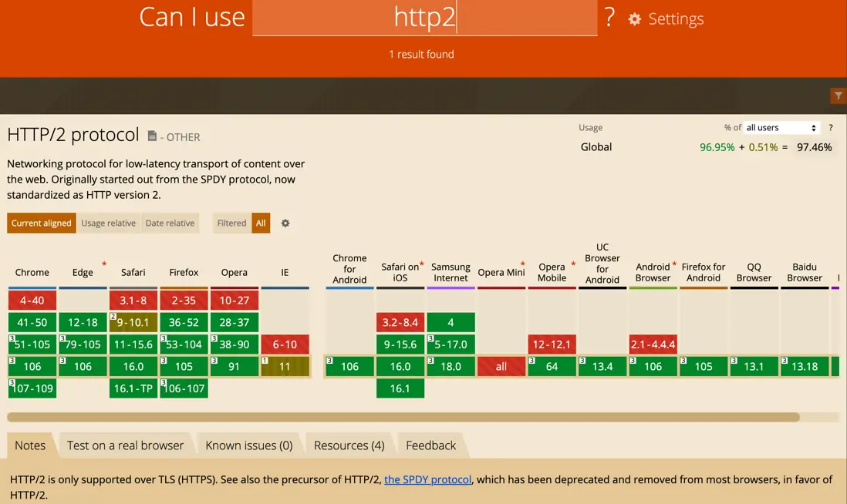Follow the SPDY protocol link
Screen dimensions: 847x504
coord(428,479)
